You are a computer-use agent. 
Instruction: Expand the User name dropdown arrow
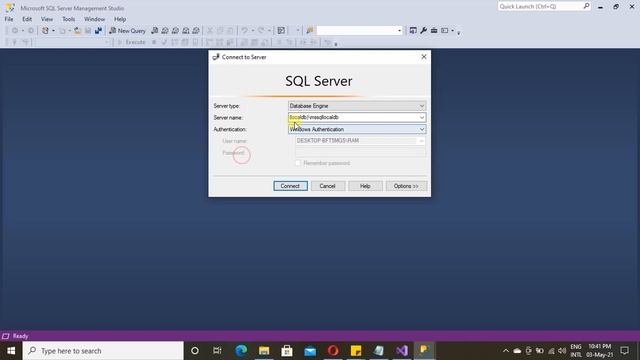pos(421,141)
